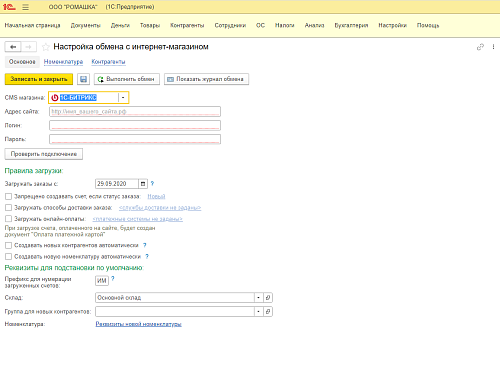Open the Бухгалтерия menu
Screen dimensions: 500x368
click(351, 25)
